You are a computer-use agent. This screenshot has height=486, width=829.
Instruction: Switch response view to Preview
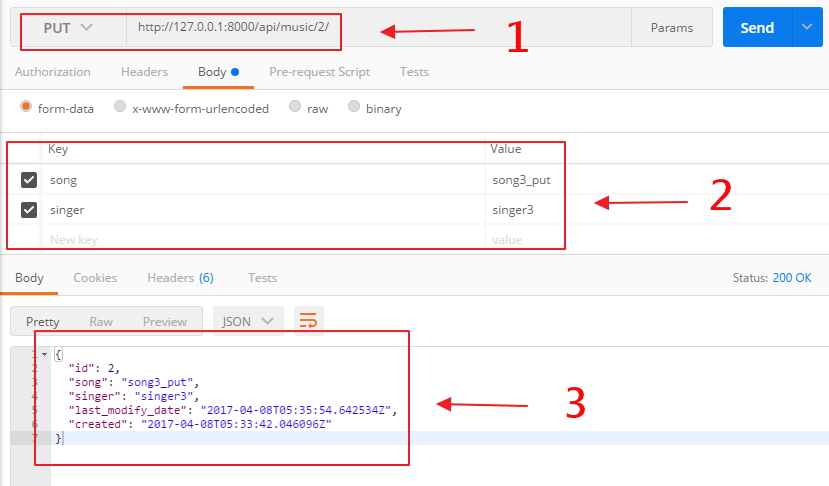[x=164, y=322]
